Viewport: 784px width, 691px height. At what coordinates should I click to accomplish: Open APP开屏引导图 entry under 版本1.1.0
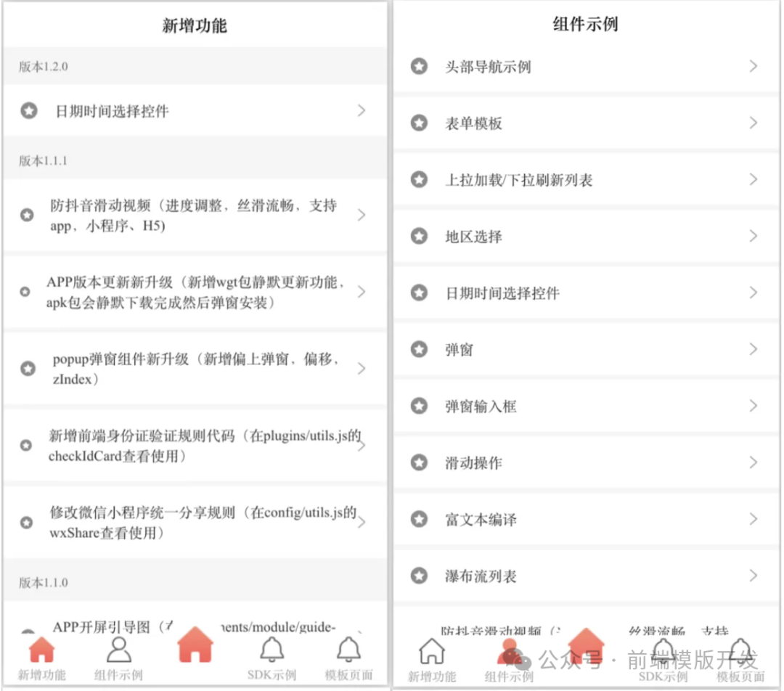point(195,619)
